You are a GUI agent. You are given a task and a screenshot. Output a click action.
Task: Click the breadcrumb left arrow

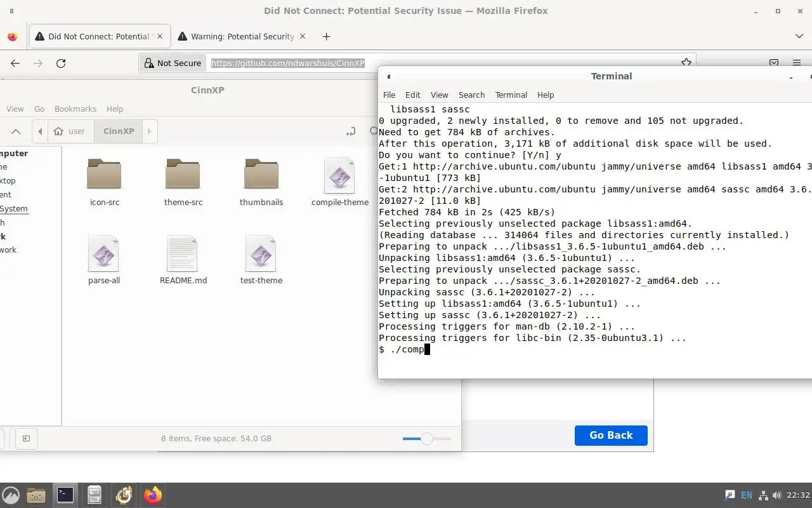[x=40, y=131]
